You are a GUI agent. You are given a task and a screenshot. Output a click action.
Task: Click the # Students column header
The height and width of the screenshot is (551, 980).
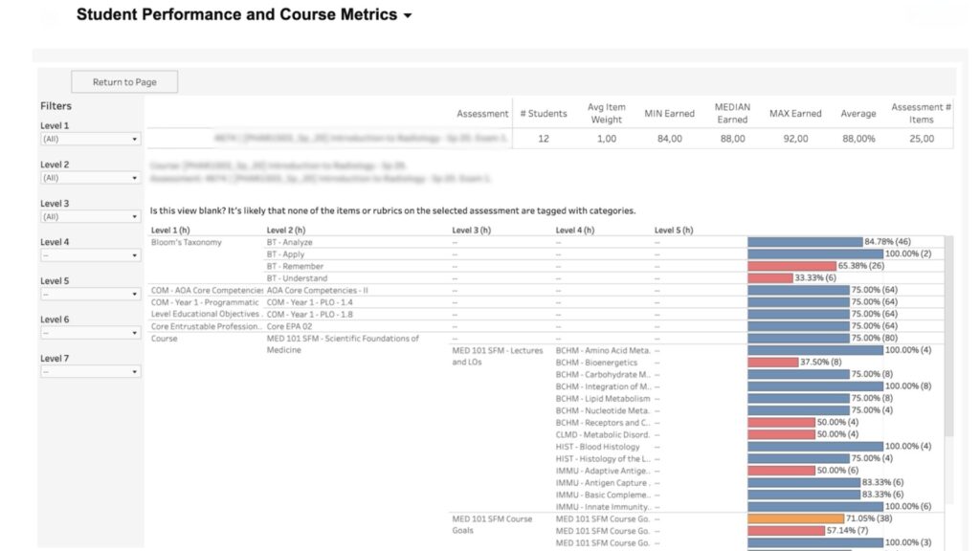[x=543, y=114]
